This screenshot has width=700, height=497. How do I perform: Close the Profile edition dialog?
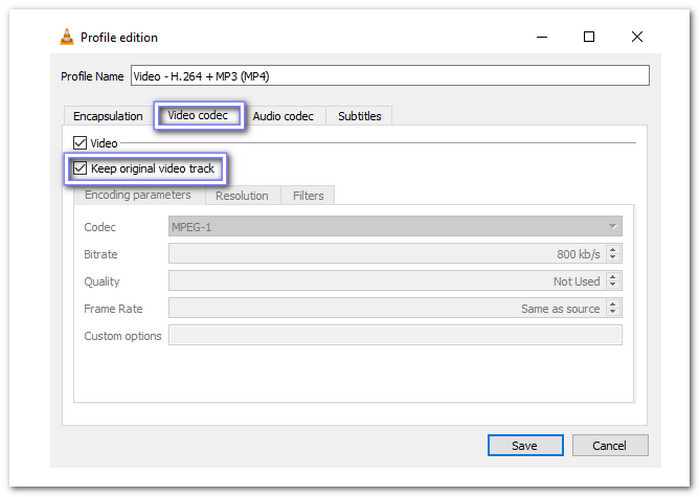tap(637, 37)
